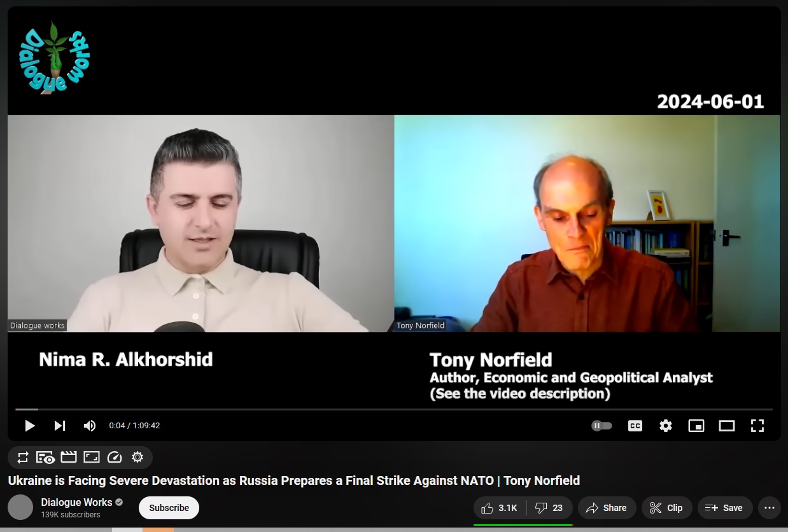Open the player settings gear menu

click(x=666, y=426)
